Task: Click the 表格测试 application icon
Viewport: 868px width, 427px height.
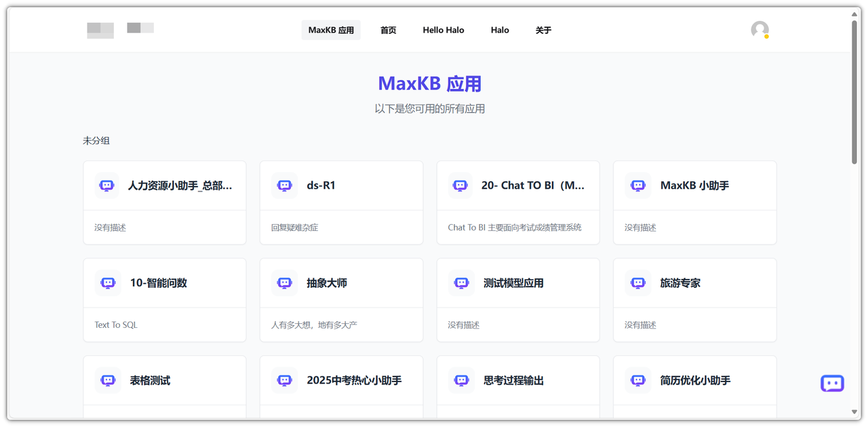Action: 106,380
